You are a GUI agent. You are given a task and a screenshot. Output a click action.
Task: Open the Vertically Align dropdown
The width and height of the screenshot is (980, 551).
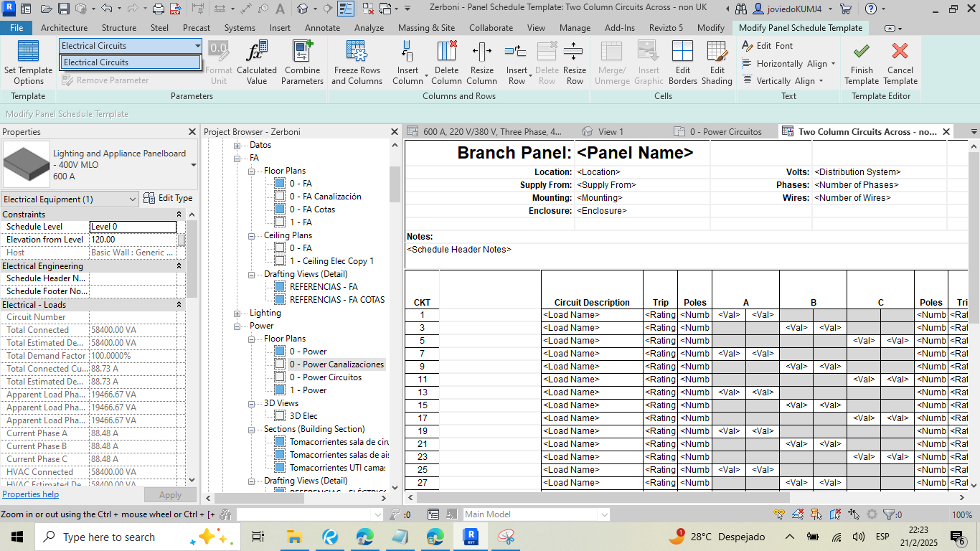click(x=783, y=81)
